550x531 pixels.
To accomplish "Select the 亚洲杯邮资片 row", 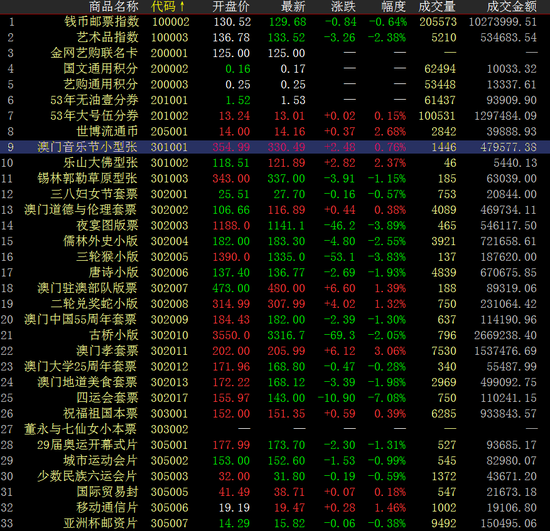I will [275, 523].
